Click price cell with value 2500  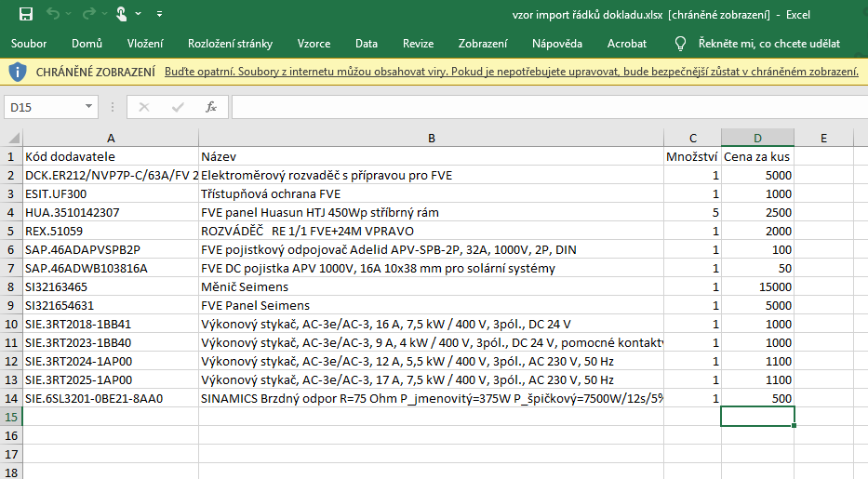click(757, 212)
